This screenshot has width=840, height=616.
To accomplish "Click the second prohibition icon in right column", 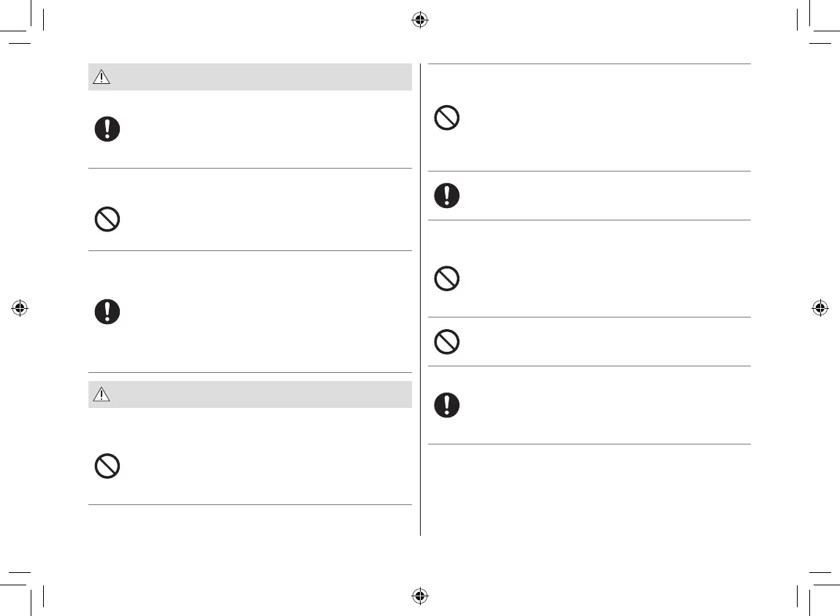I will tap(447, 279).
